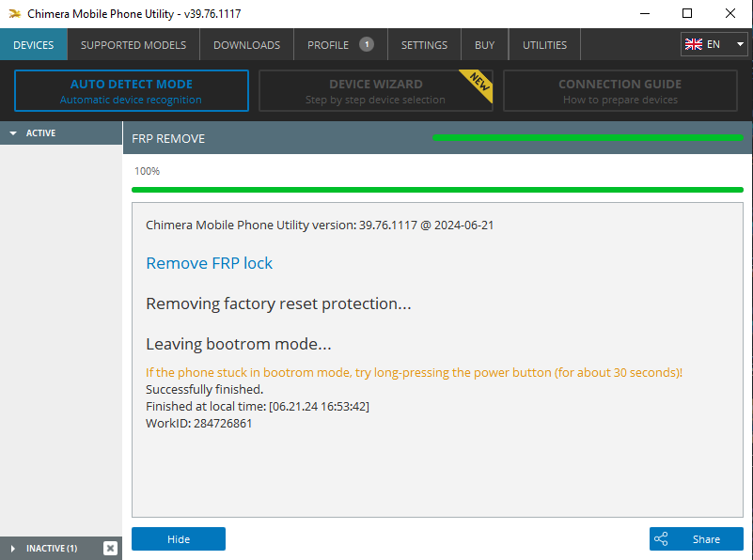Open the Utilities tab
Screen dimensions: 753x560
[544, 44]
